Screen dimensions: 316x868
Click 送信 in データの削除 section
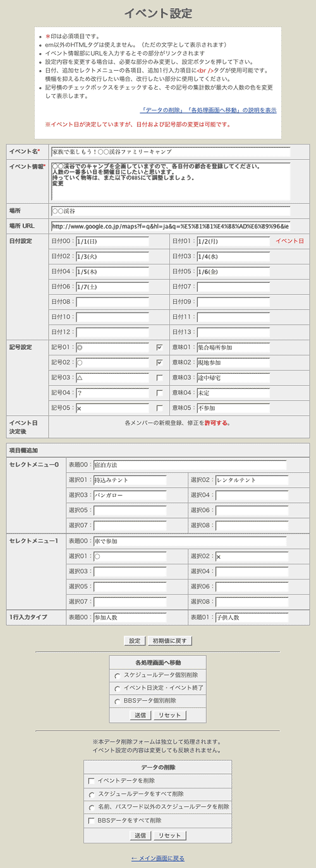[139, 835]
